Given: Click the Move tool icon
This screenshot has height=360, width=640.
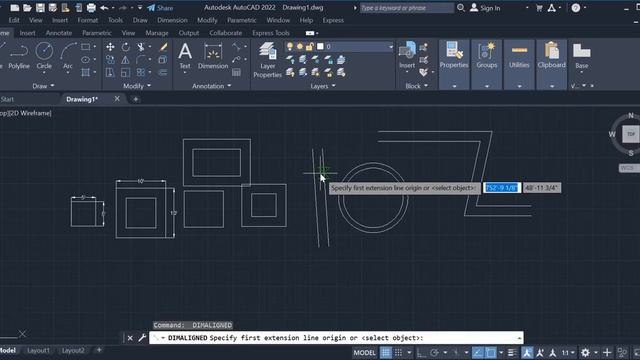Looking at the screenshot, I should pos(110,47).
